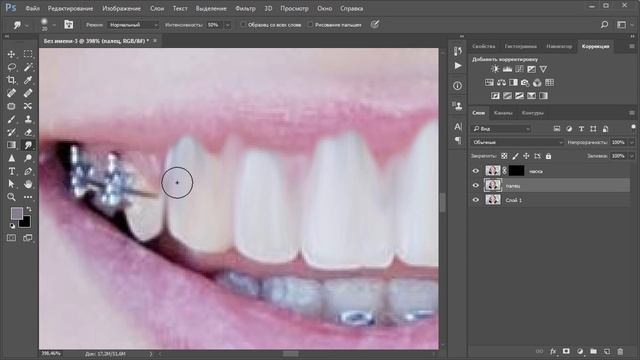The height and width of the screenshot is (360, 640).
Task: Select the Magic Wand tool
Action: [x=28, y=67]
